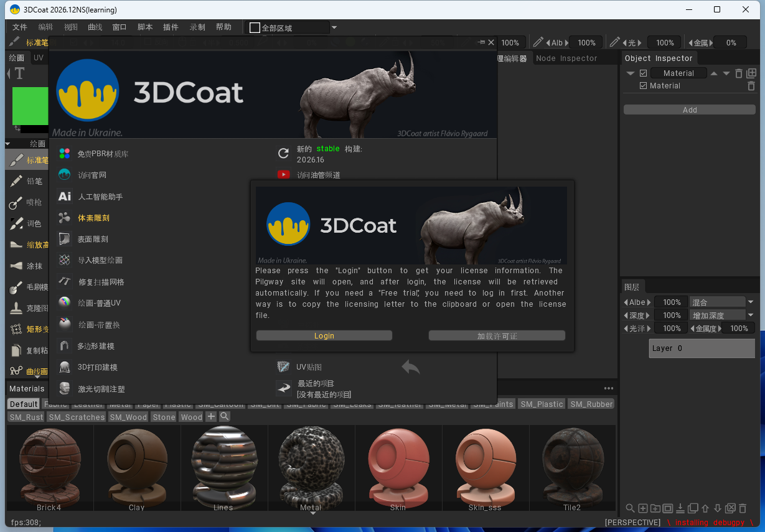Open the YouTube channel icon

(284, 175)
